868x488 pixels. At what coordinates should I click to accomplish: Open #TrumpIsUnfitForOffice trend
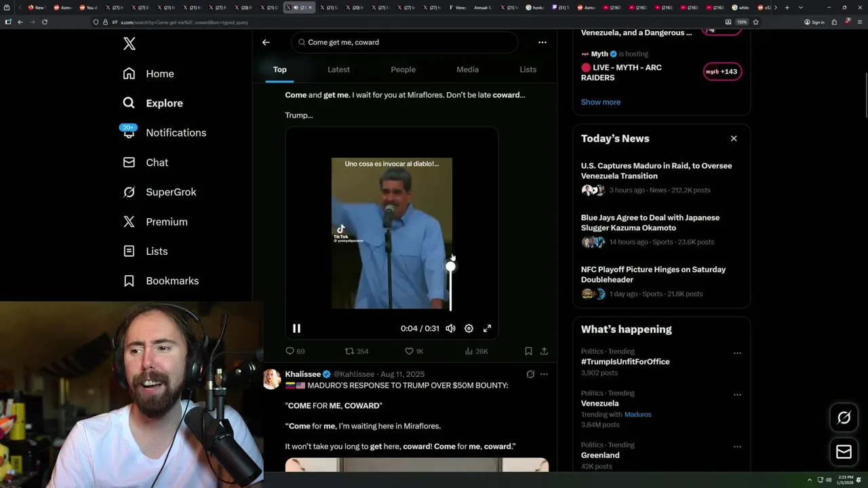click(625, 362)
